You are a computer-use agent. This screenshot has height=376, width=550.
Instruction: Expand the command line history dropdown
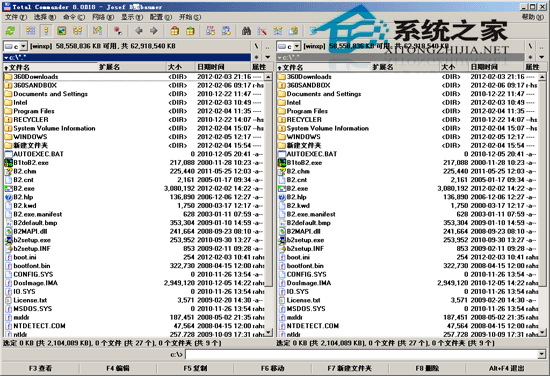coord(541,355)
